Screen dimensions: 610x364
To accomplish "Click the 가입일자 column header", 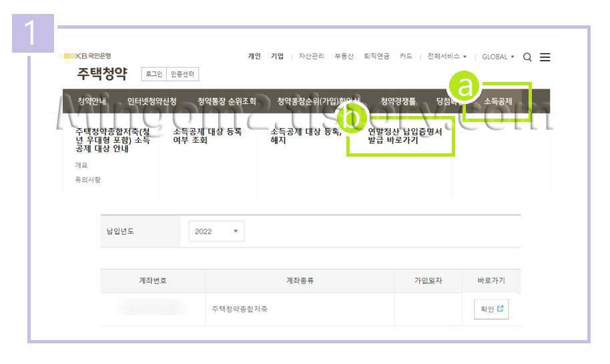I will 428,281.
